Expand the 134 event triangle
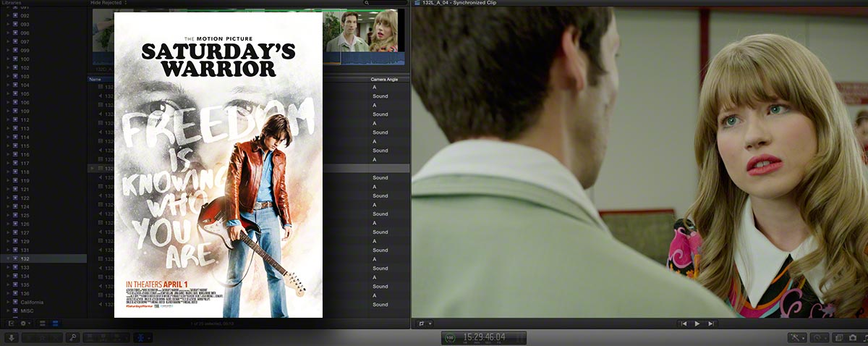 (8, 276)
